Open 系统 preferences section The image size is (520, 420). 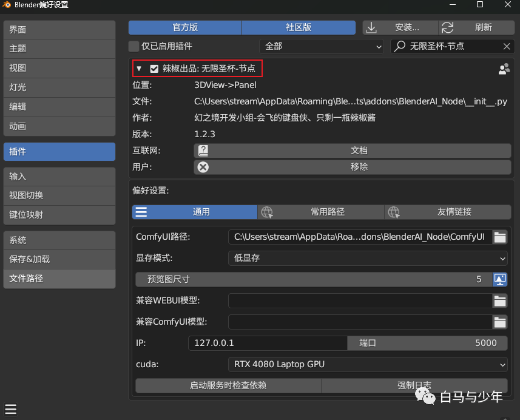click(59, 240)
